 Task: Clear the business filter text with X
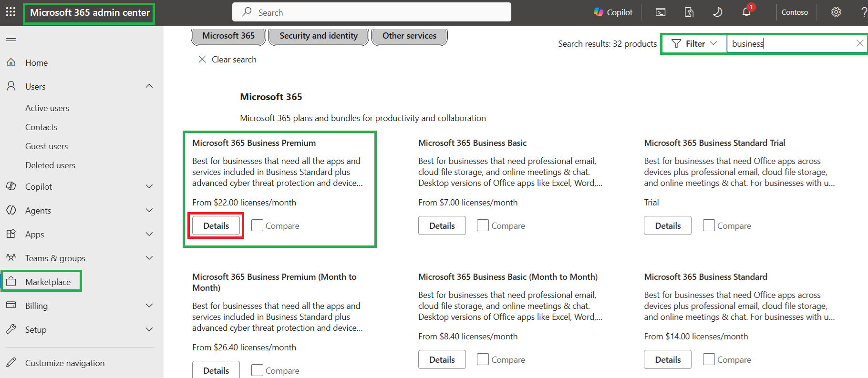(859, 43)
